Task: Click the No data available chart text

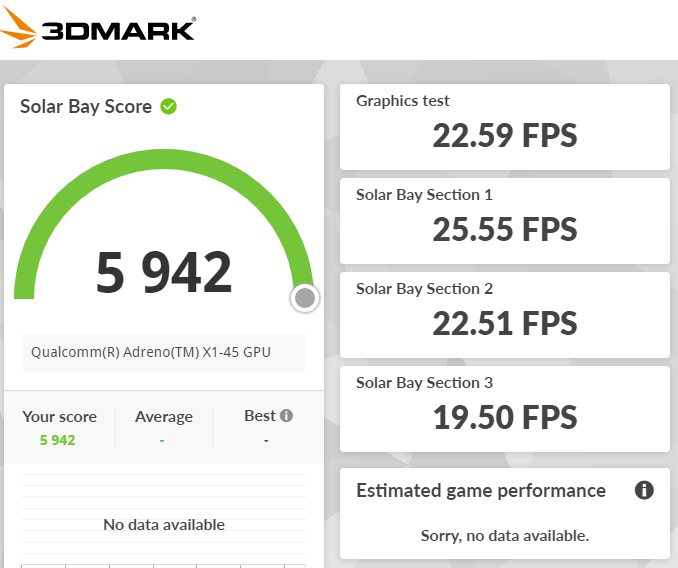Action: coord(164,525)
